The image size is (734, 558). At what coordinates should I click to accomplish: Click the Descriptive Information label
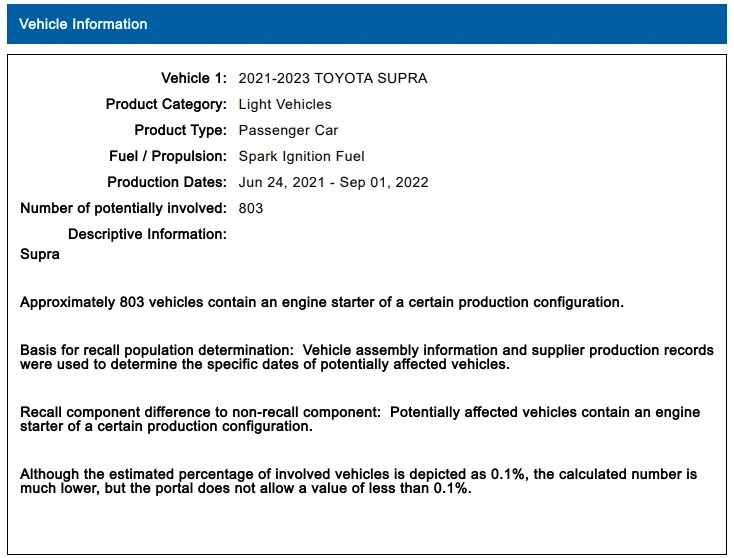tap(147, 234)
